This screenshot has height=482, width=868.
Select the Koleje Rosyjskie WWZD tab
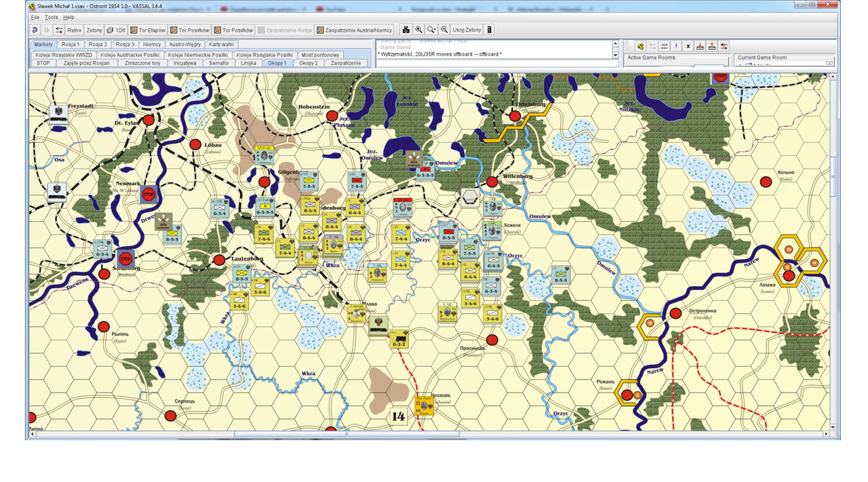click(62, 55)
